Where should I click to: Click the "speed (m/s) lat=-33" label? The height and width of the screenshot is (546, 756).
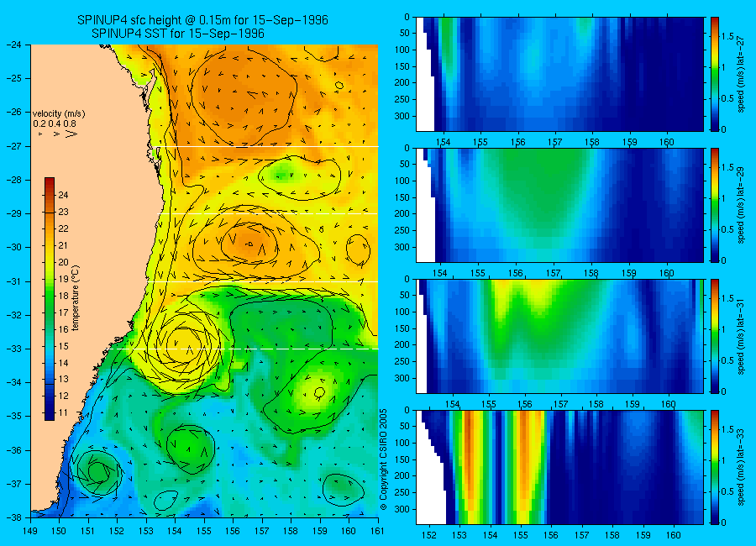pyautogui.click(x=741, y=467)
